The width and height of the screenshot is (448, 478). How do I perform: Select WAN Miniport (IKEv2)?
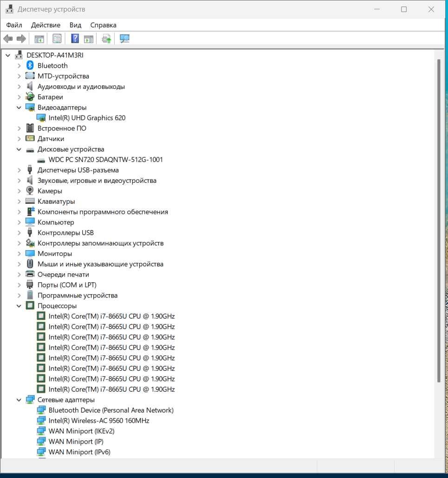81,431
